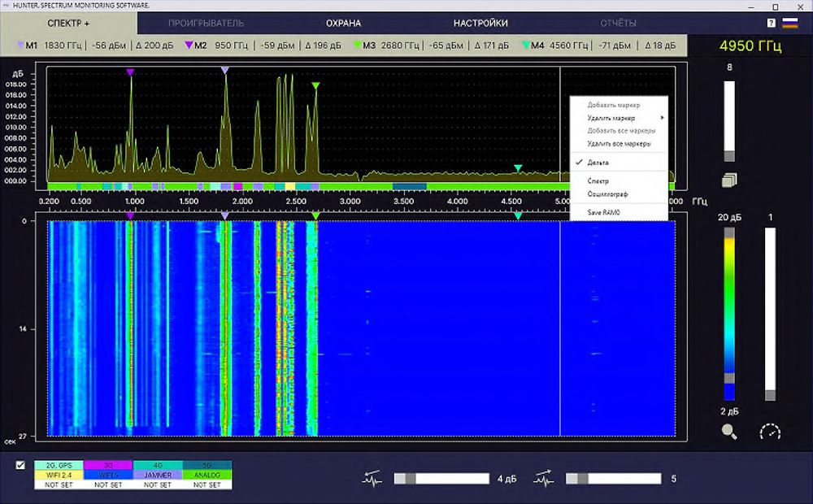
Task: Click the signal icon beside 4 дБ slider
Action: (x=372, y=479)
